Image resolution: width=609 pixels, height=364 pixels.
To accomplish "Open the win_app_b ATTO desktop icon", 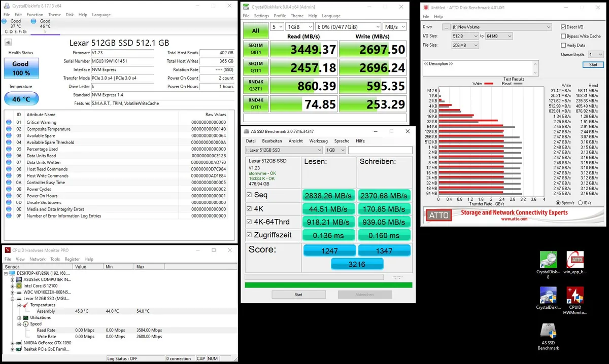I will (x=575, y=264).
